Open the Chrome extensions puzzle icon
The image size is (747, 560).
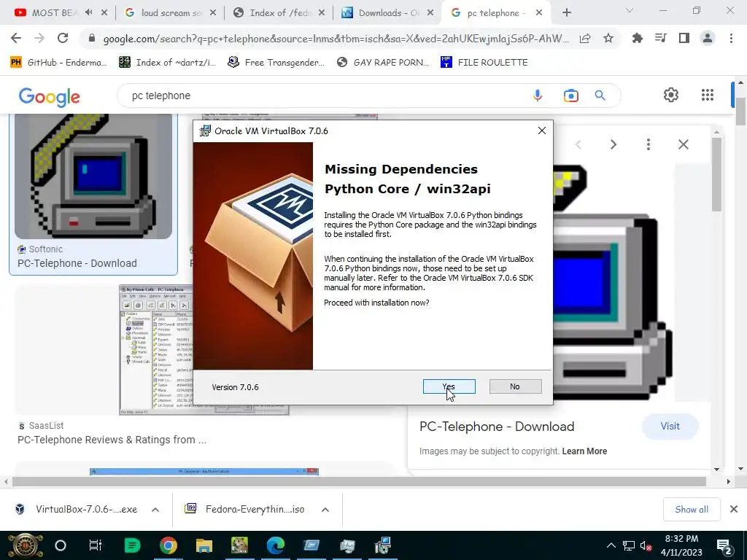(x=637, y=39)
